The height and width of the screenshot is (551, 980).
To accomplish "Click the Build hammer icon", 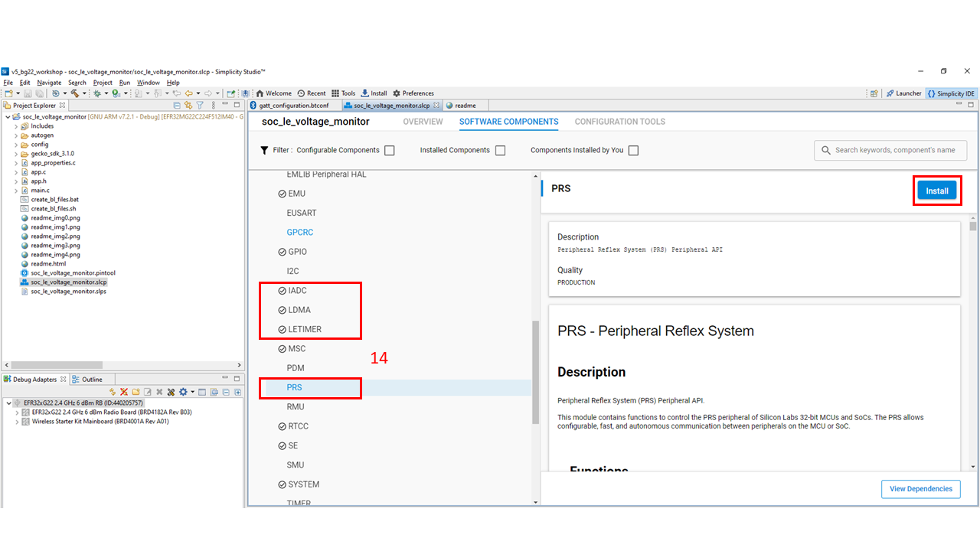I will (74, 93).
